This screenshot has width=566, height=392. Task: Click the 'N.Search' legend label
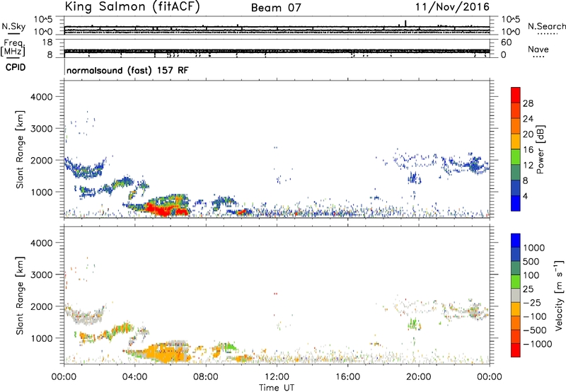click(x=546, y=26)
